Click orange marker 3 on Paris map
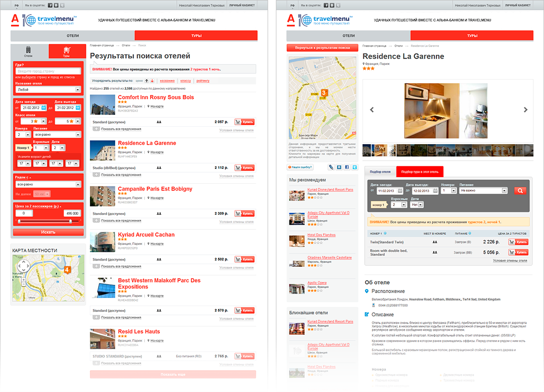This screenshot has width=544, height=392. point(323,93)
